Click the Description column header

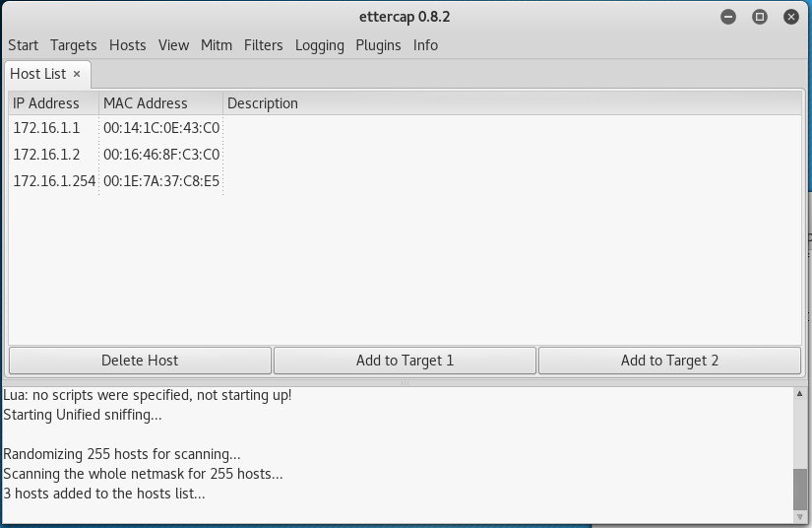click(x=512, y=103)
